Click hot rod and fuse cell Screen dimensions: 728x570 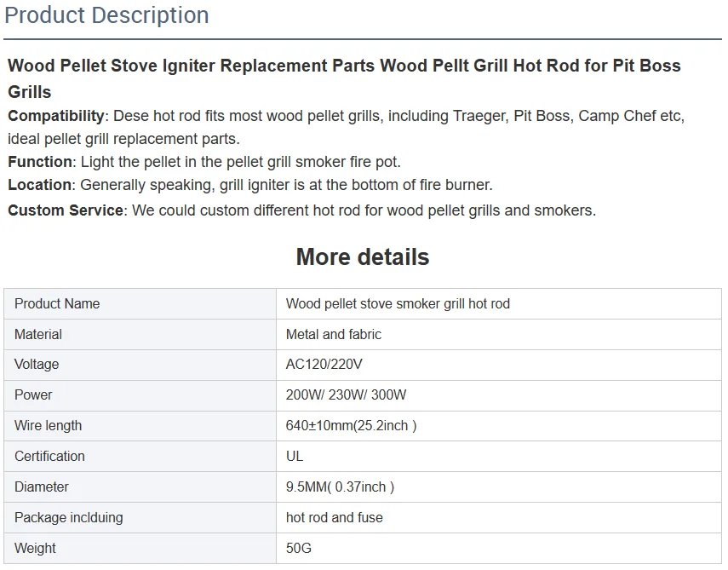tap(499, 517)
